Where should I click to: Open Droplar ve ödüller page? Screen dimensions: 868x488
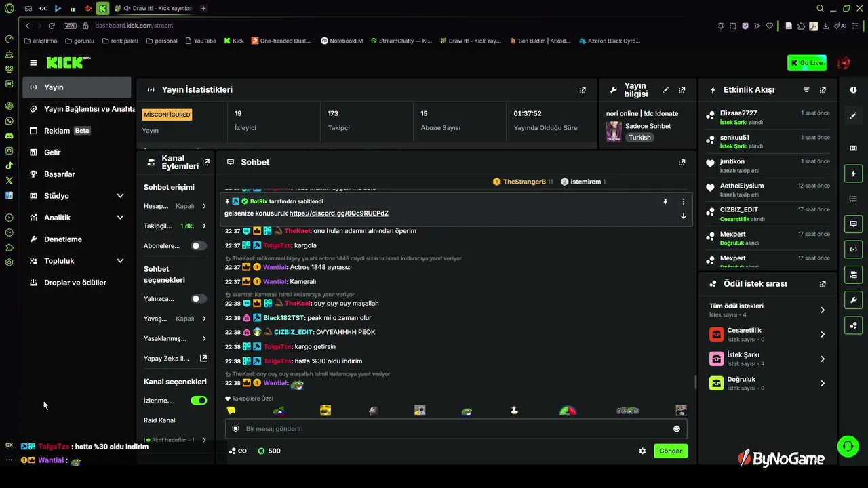pyautogui.click(x=77, y=283)
